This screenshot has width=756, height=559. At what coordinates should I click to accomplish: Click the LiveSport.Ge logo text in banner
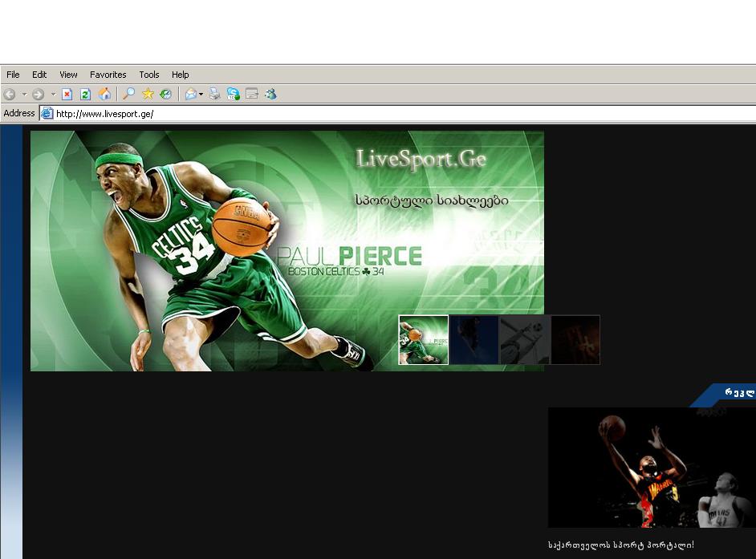point(421,159)
